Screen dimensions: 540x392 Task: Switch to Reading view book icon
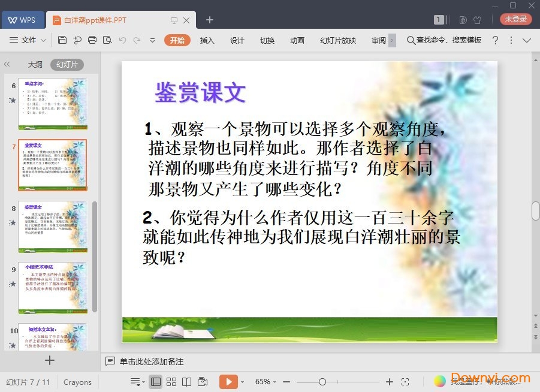pyautogui.click(x=187, y=382)
